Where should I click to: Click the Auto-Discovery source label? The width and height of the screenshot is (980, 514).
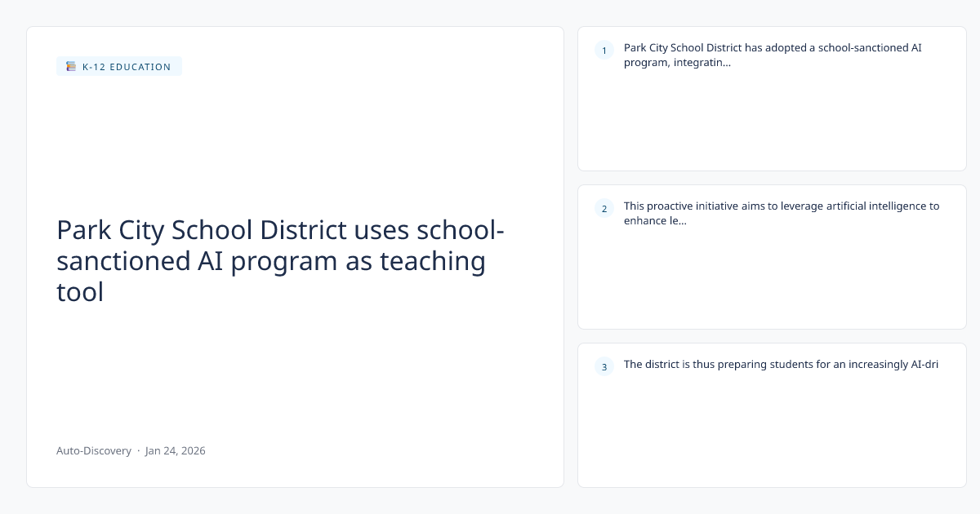tap(94, 450)
